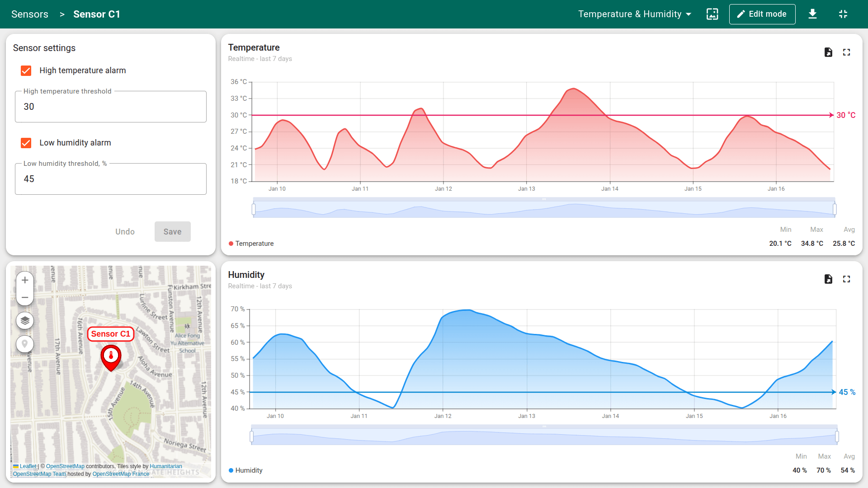Go to Sensors breadcrumb

click(30, 14)
